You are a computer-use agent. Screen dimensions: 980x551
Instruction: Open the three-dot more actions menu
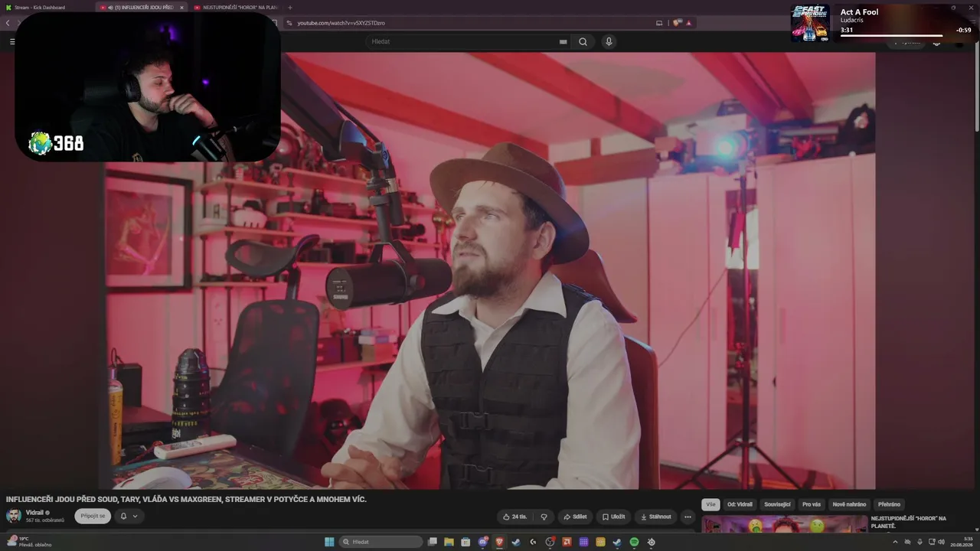[x=688, y=517]
